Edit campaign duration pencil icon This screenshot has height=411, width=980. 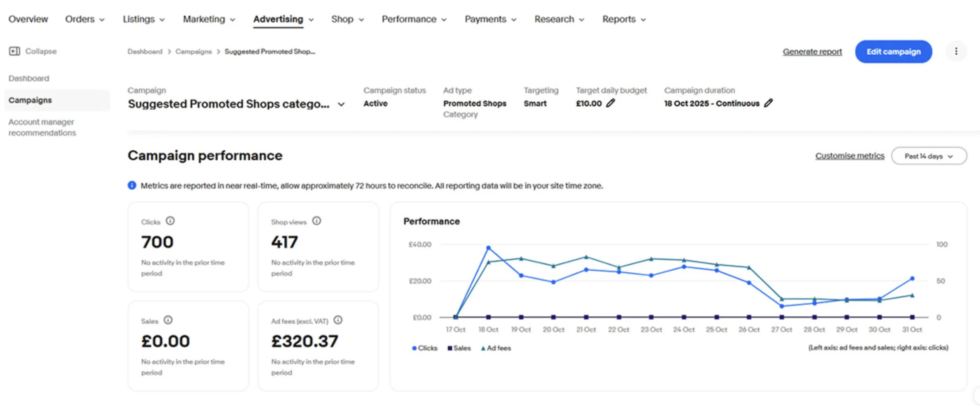coord(768,103)
